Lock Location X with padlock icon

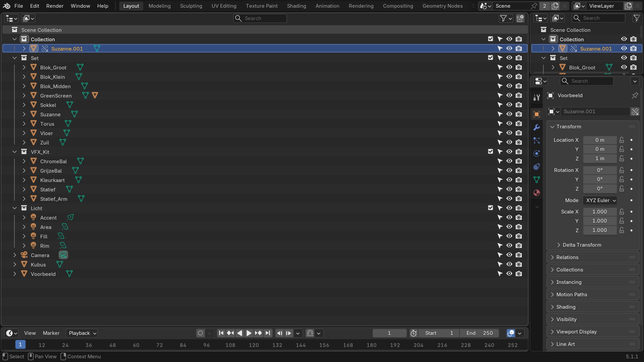pyautogui.click(x=622, y=140)
